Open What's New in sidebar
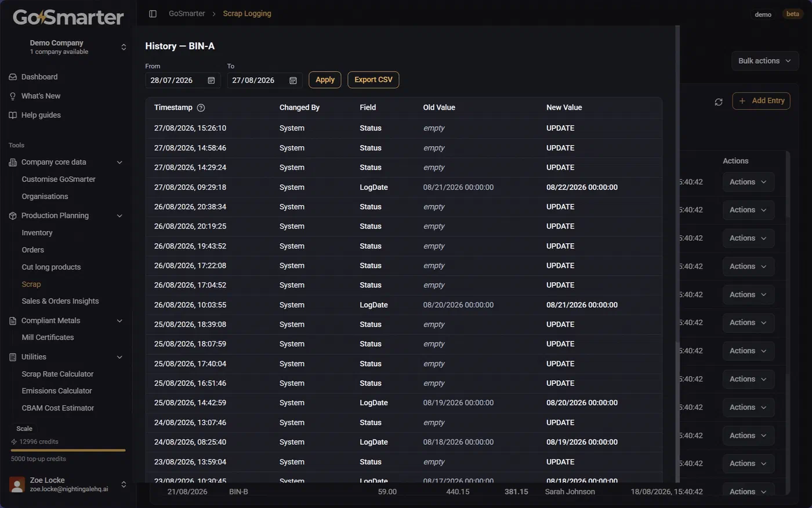Screen dimensions: 812x508 point(41,96)
